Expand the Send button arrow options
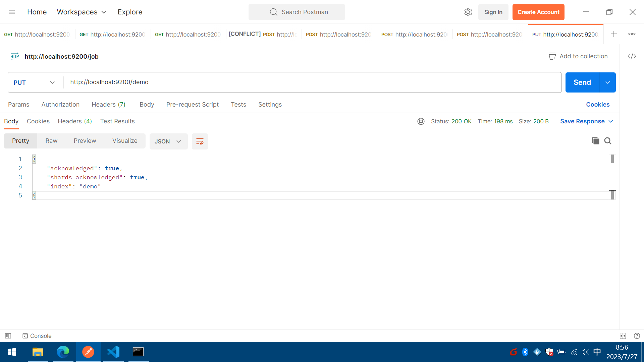Viewport: 644px width, 362px height. click(607, 82)
